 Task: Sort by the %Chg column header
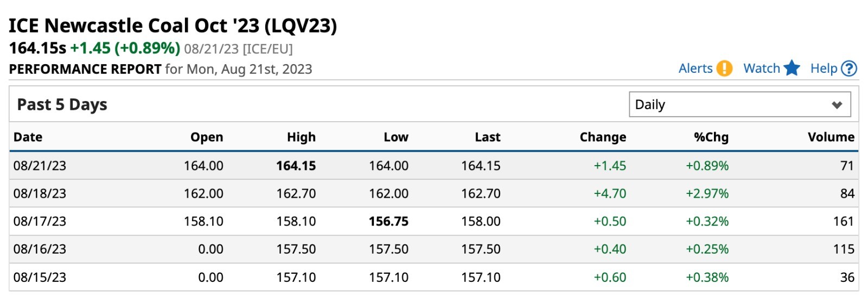pos(711,137)
